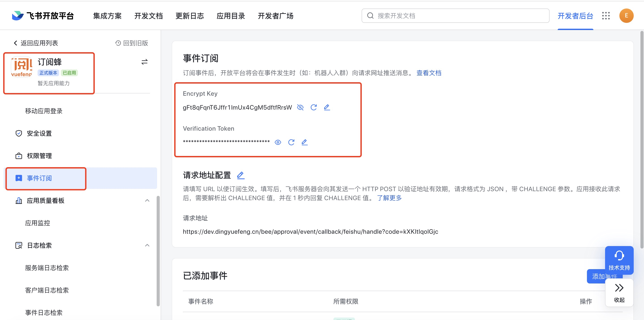Viewport: 644px width, 320px height.
Task: Collapse the floating panel with 收起
Action: click(619, 292)
